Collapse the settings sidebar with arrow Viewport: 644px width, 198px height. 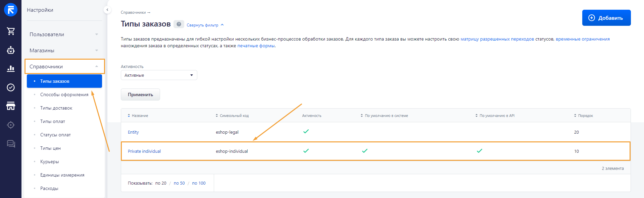coord(107,10)
